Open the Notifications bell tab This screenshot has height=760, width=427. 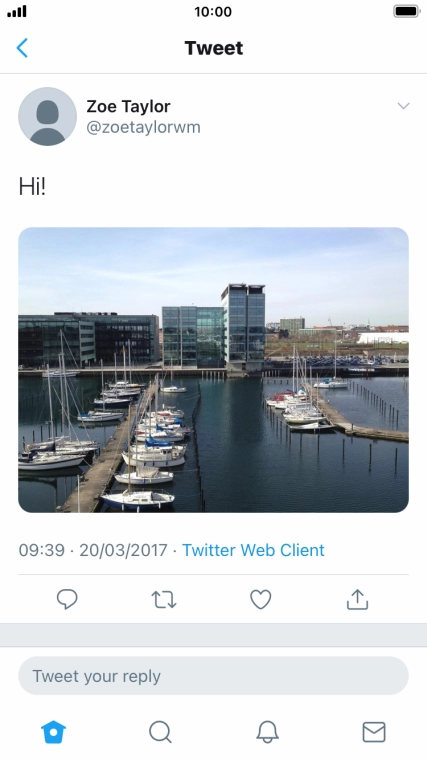(267, 731)
